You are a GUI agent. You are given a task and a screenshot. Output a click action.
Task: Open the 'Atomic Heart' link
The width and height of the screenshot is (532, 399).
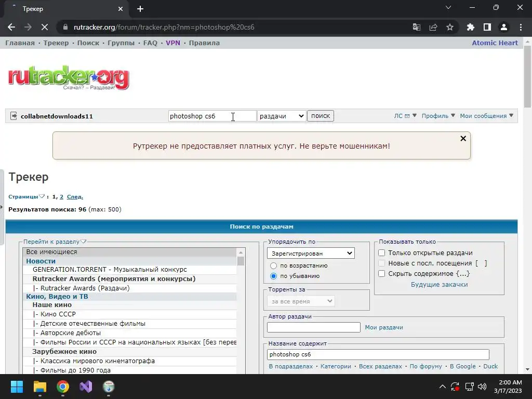tap(495, 43)
